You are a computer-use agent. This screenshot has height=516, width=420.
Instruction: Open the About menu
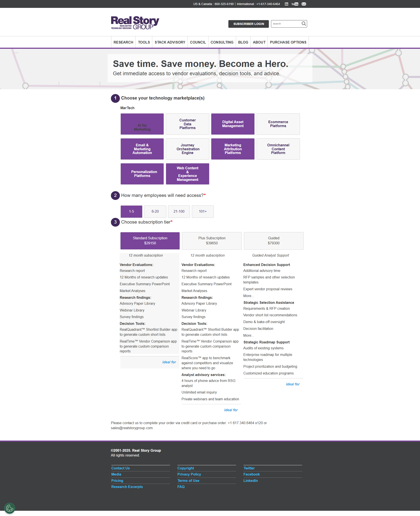(x=259, y=42)
